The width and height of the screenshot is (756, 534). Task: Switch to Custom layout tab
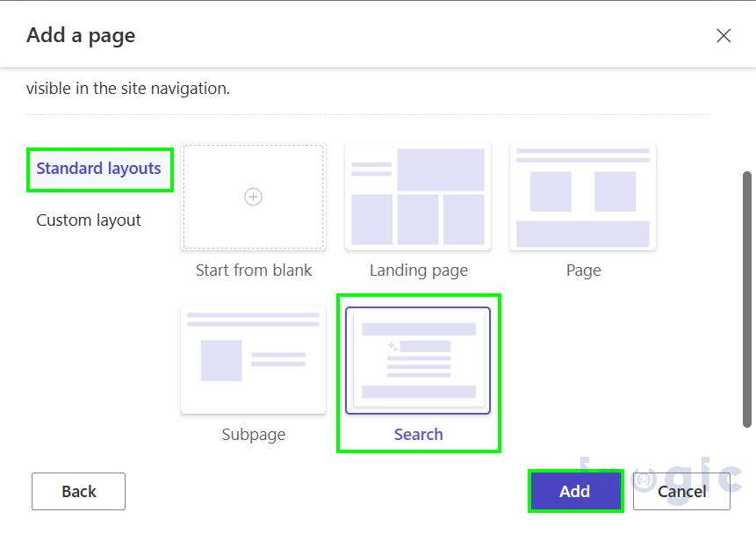(89, 220)
